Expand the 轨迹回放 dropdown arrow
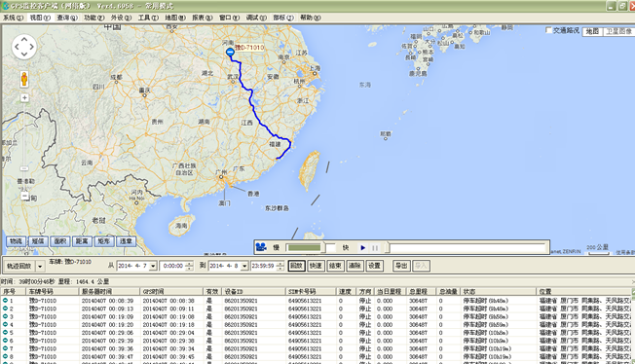The image size is (635, 364). [40, 266]
